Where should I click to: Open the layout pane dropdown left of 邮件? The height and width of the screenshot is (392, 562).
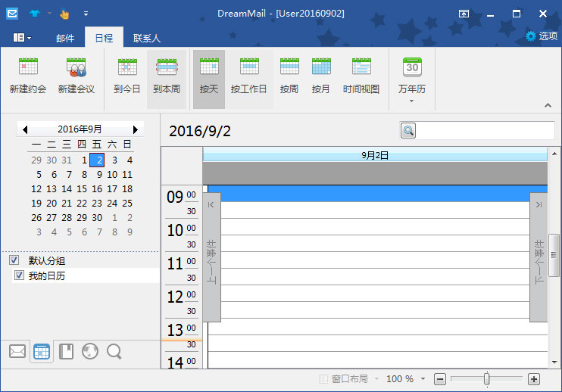tap(22, 37)
